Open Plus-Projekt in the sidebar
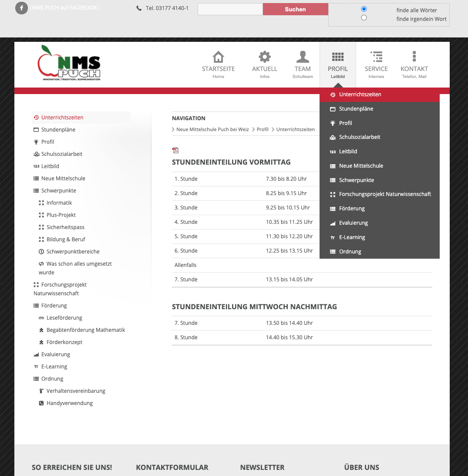This screenshot has width=468, height=476. [61, 215]
